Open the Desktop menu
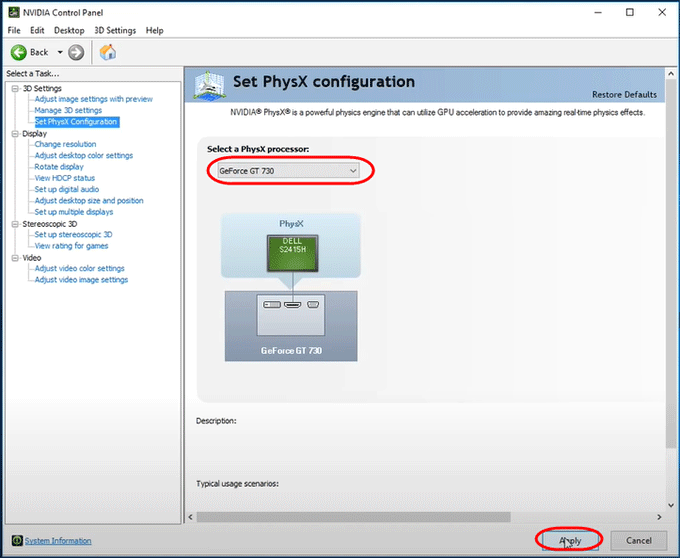 [x=69, y=30]
